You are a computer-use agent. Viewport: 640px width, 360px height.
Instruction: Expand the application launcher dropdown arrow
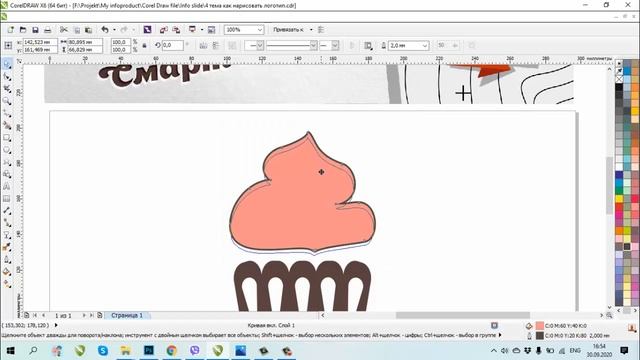202,30
